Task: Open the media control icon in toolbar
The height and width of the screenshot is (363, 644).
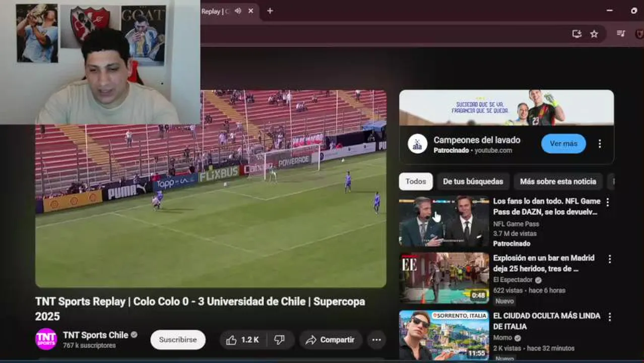Action: 621,34
